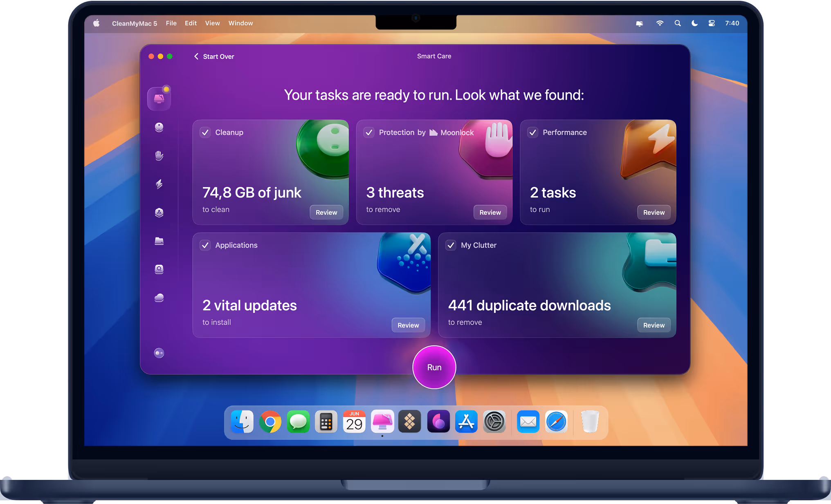The image size is (831, 504).
Task: Launch Safari from the dock
Action: coord(556,422)
